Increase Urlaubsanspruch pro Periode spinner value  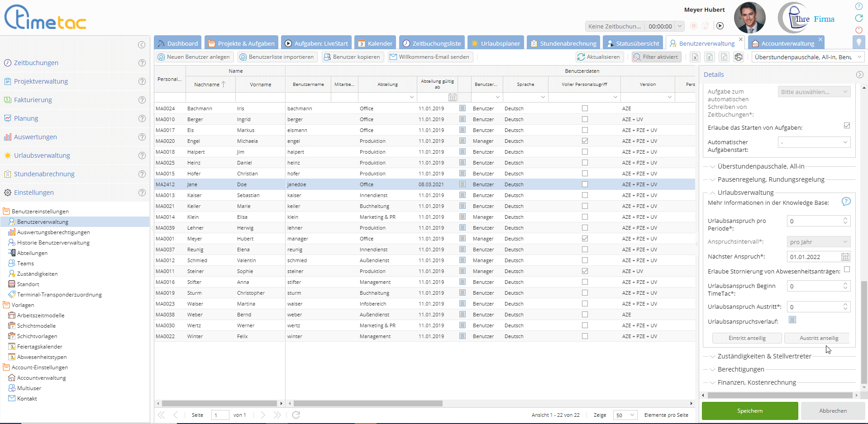coord(845,219)
